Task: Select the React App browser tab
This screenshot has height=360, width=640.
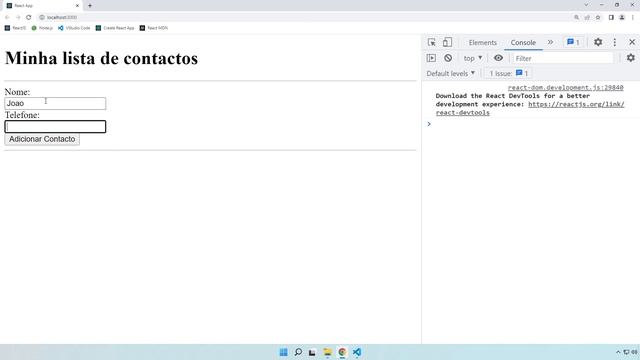Action: (42, 6)
